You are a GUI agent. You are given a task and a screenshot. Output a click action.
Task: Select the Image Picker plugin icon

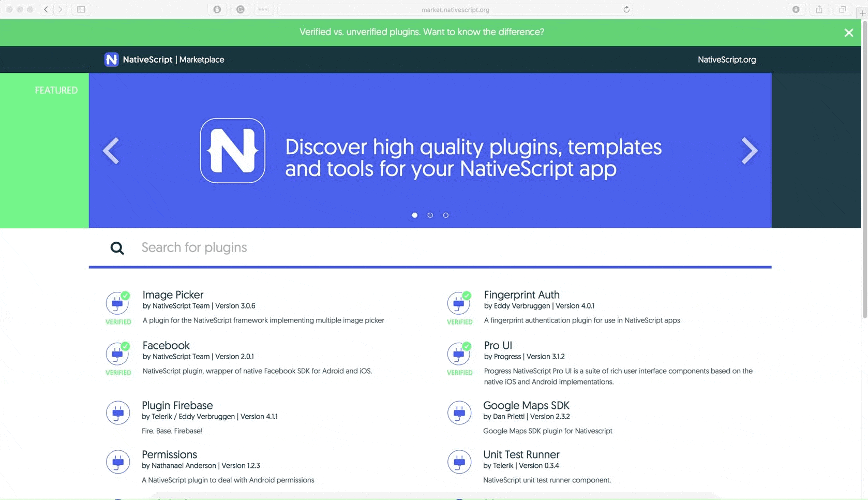118,303
